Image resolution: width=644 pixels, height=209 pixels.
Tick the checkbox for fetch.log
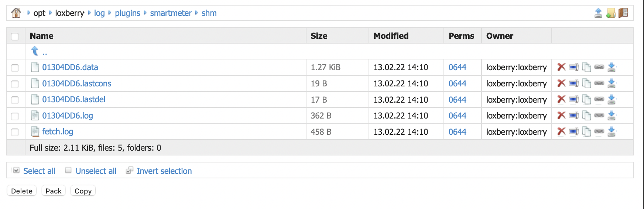[x=15, y=132]
